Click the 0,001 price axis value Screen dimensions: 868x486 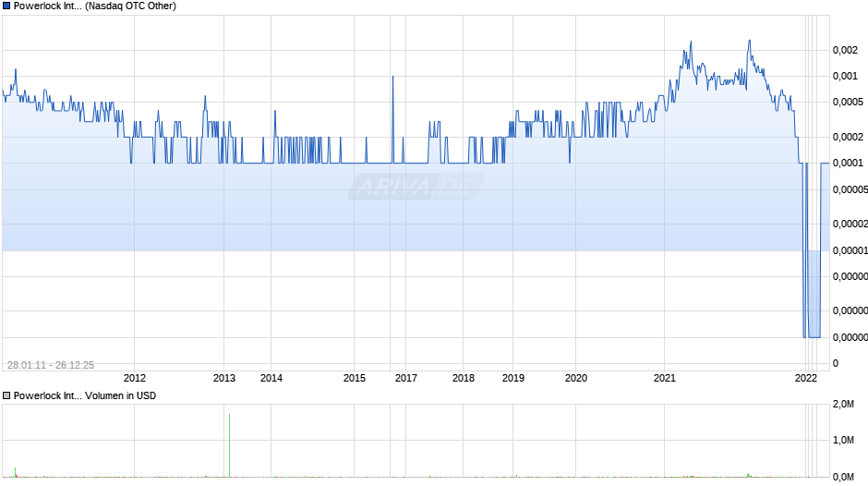point(845,76)
